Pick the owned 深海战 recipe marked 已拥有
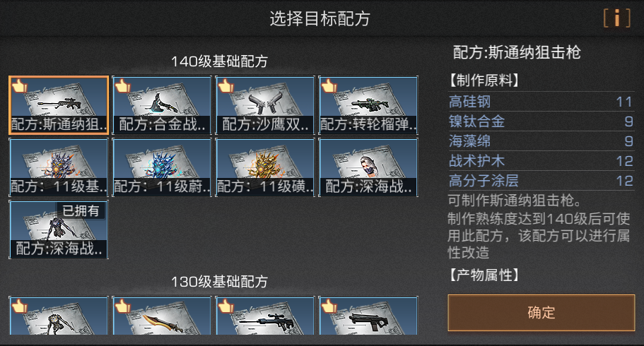Image resolution: width=644 pixels, height=346 pixels. 59,230
